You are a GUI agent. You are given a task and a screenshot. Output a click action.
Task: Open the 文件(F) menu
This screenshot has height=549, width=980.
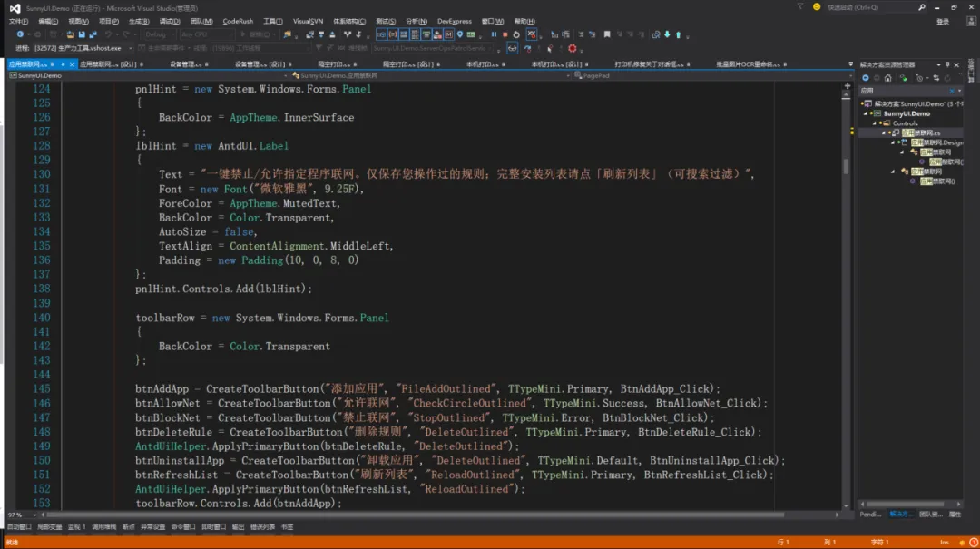18,21
